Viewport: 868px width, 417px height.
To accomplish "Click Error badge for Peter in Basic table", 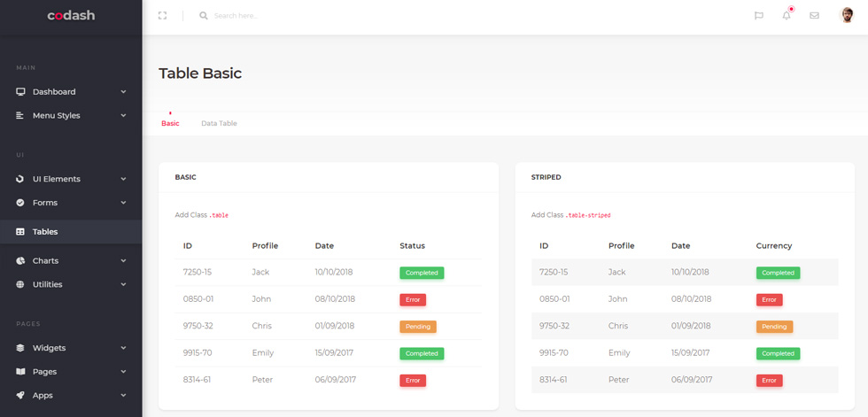I will (413, 381).
